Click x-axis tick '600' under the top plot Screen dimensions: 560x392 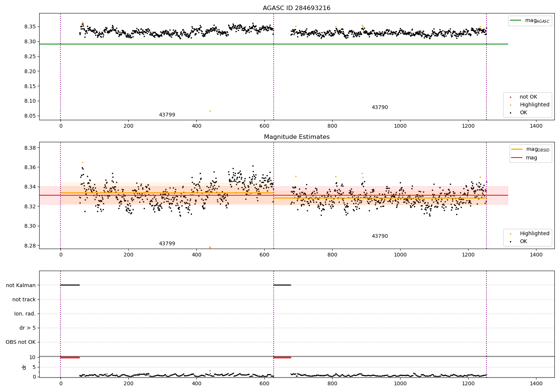click(264, 126)
